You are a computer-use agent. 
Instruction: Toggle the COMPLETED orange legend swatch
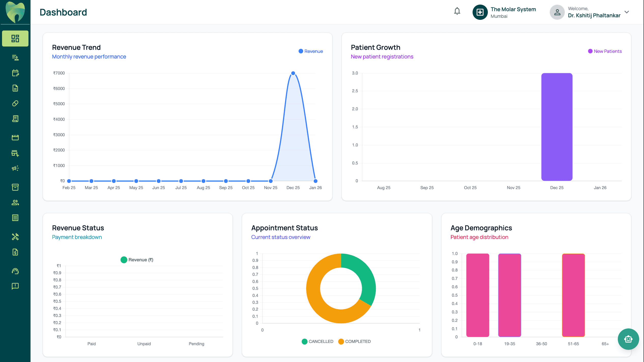pos(341,341)
